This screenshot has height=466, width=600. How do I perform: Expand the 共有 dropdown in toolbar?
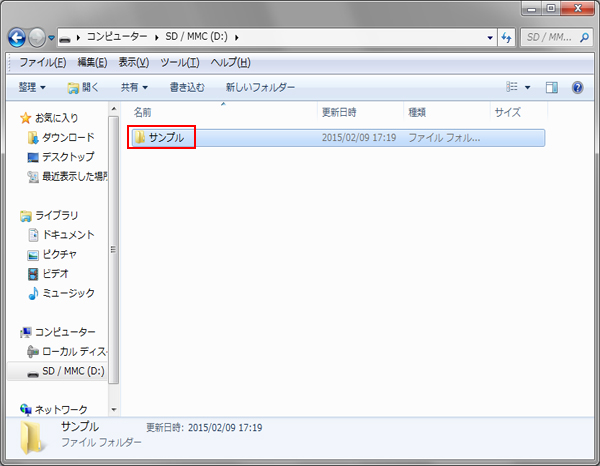click(135, 87)
